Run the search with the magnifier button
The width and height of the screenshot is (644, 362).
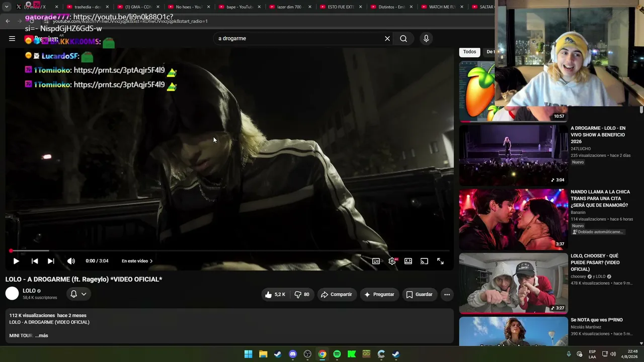(404, 39)
